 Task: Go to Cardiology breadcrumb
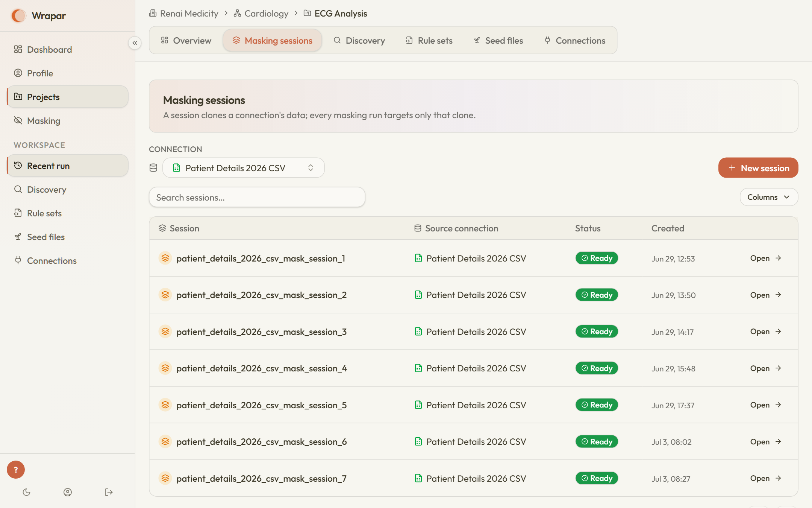click(x=261, y=14)
